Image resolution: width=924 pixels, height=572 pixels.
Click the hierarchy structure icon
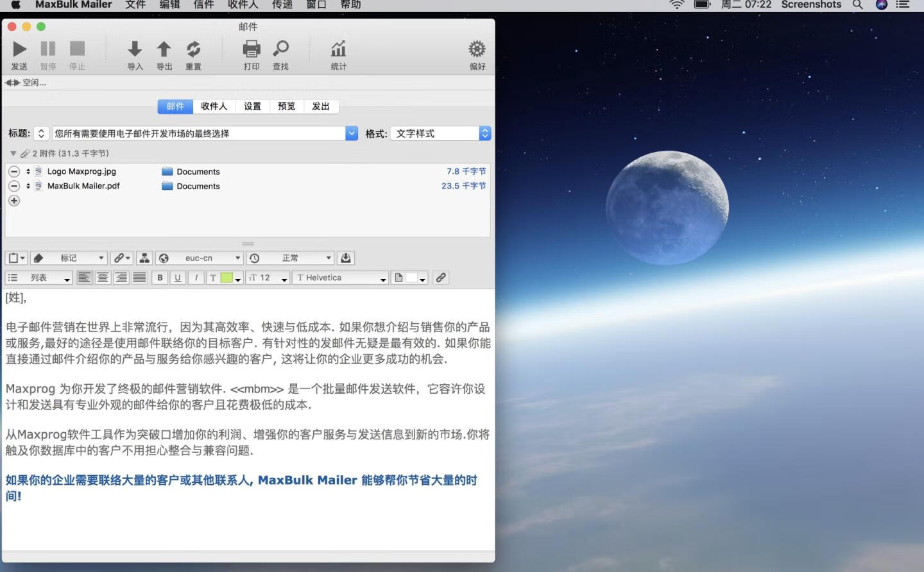(x=144, y=258)
